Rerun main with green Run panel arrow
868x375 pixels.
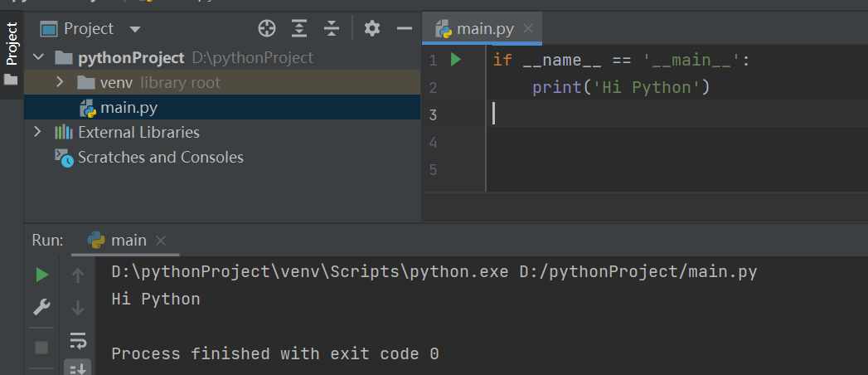coord(41,275)
